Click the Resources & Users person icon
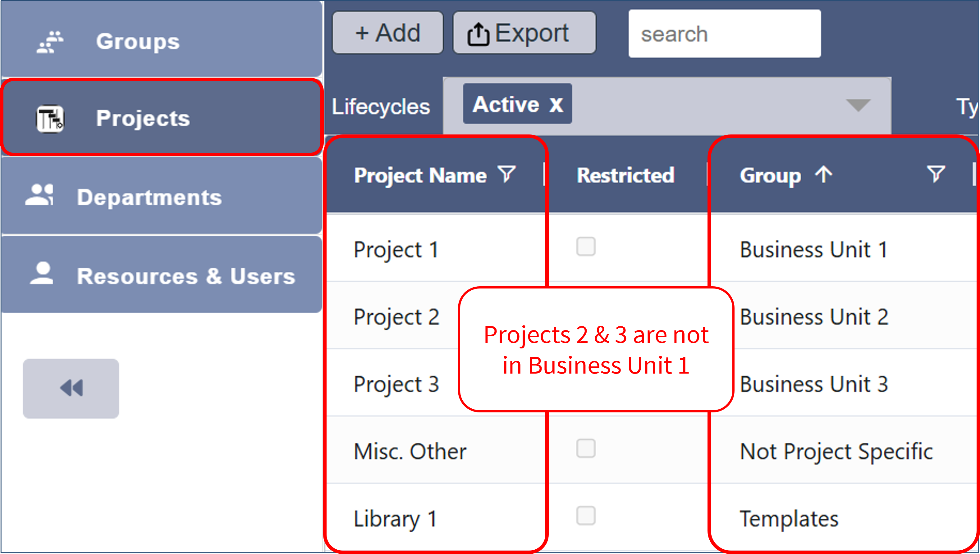980x554 pixels. click(x=42, y=274)
